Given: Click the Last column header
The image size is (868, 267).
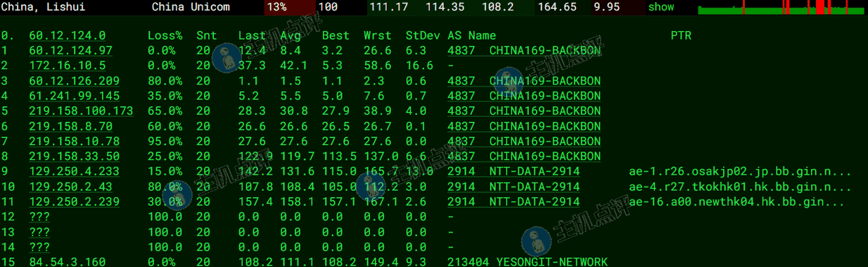Looking at the screenshot, I should 252,35.
